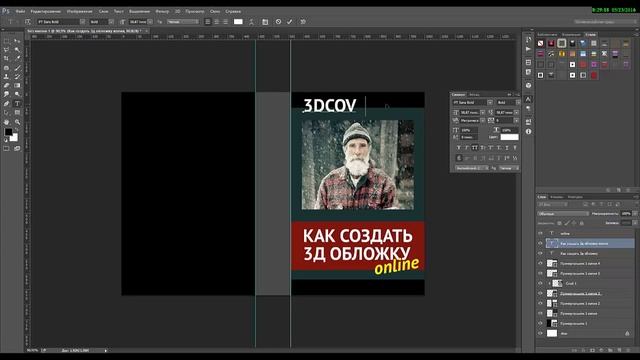The image size is (640, 360).
Task: Hide the 'Слой 1' layer
Action: [540, 283]
